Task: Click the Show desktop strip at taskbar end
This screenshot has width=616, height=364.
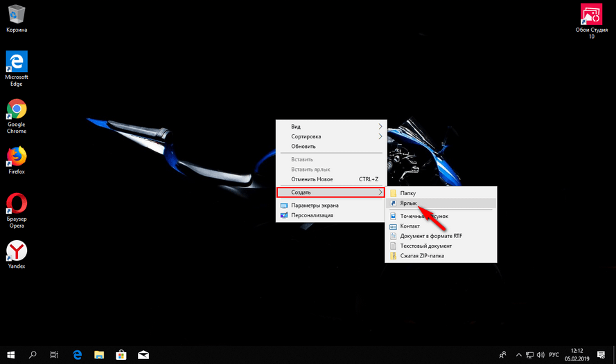Action: (x=614, y=355)
